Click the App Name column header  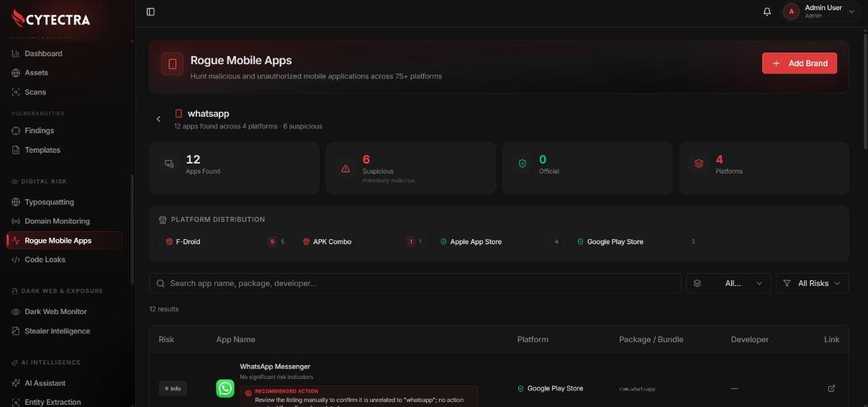point(235,339)
